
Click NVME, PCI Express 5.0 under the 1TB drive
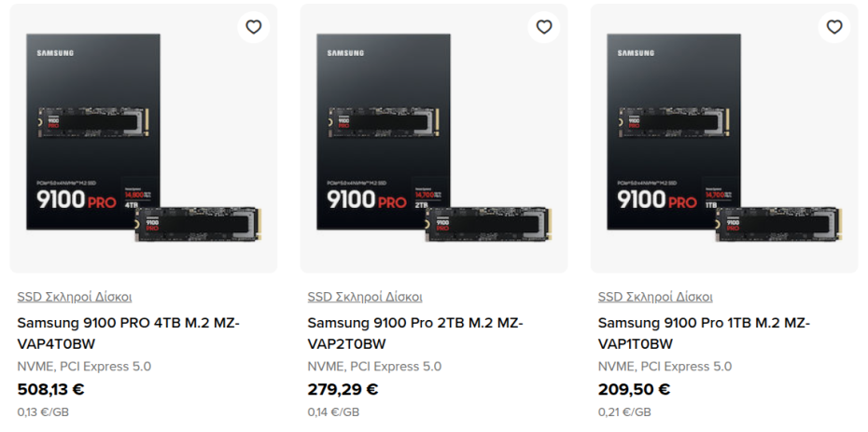coord(665,367)
